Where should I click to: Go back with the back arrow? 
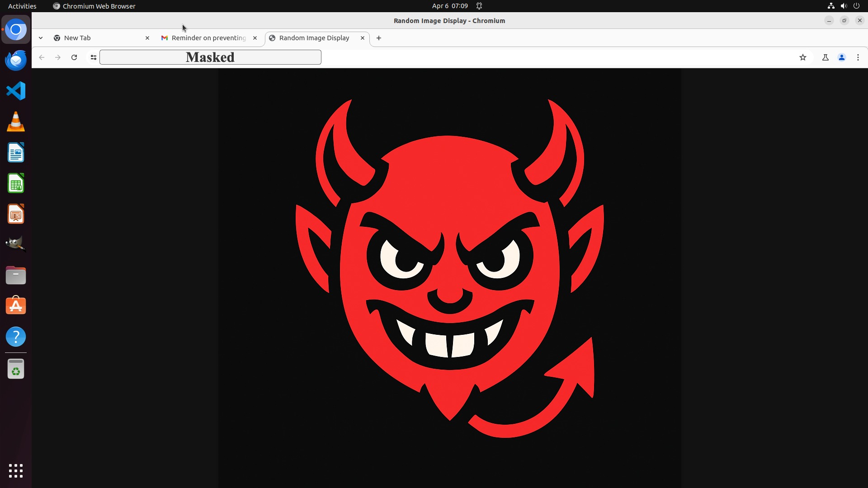[x=42, y=57]
